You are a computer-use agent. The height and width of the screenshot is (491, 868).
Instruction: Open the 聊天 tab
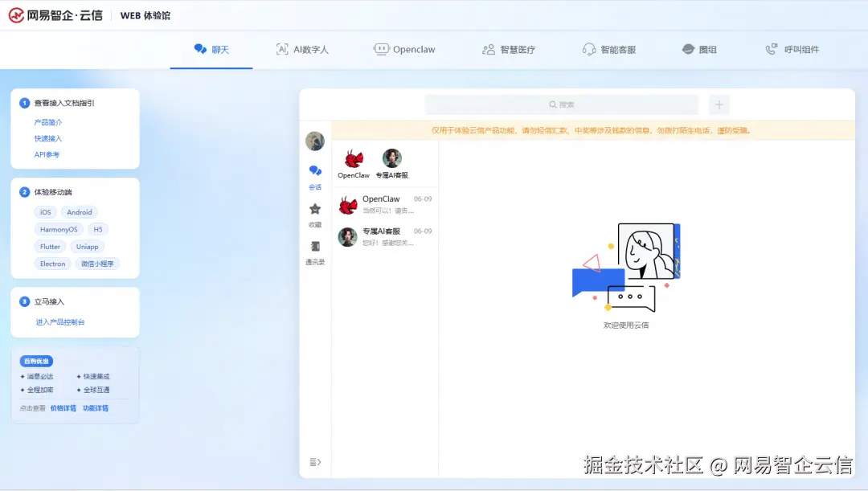[x=211, y=49]
